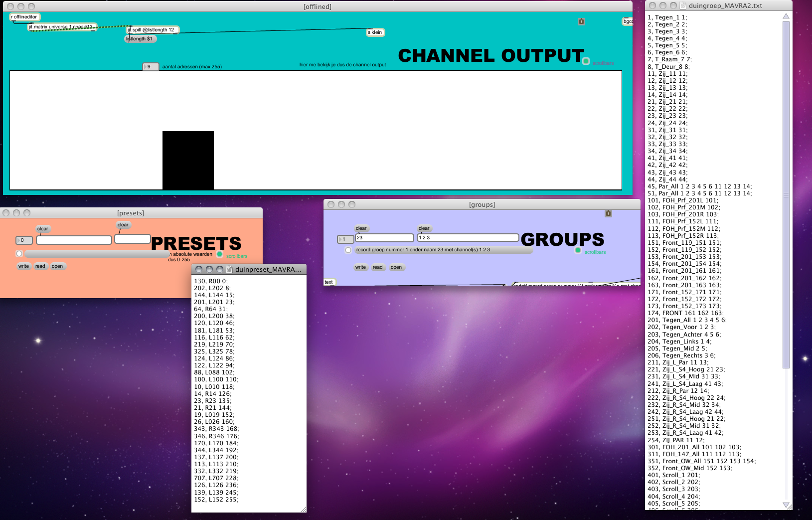Viewport: 812px width, 520px height.
Task: Click clear above the '1 2 3' field in groups
Action: pyautogui.click(x=424, y=228)
